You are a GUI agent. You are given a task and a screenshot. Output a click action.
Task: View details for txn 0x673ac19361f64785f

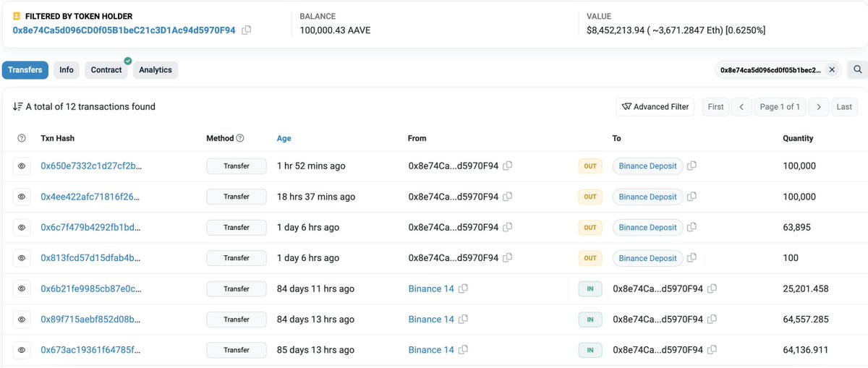pos(22,350)
